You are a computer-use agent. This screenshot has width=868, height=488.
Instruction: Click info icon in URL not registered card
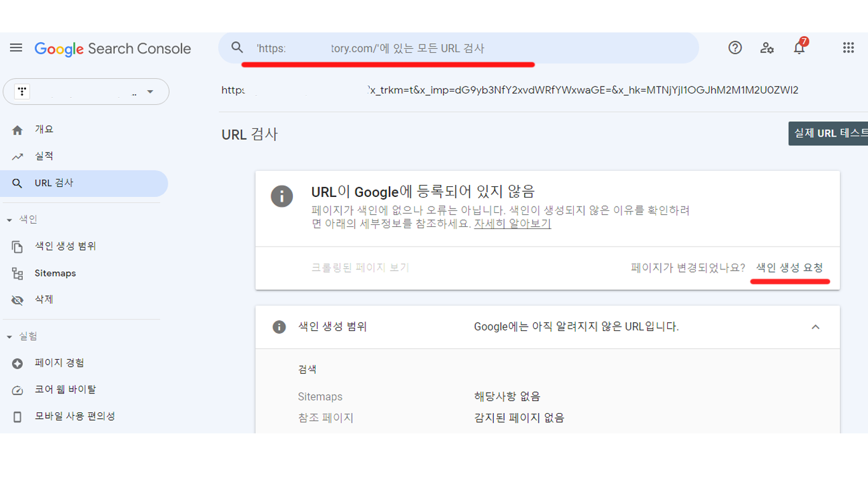[x=282, y=196]
